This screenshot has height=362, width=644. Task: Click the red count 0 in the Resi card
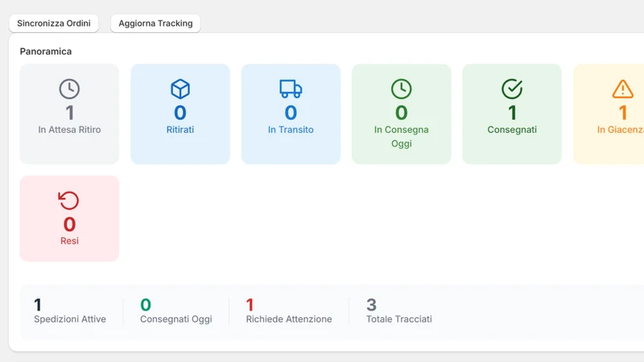tap(69, 224)
